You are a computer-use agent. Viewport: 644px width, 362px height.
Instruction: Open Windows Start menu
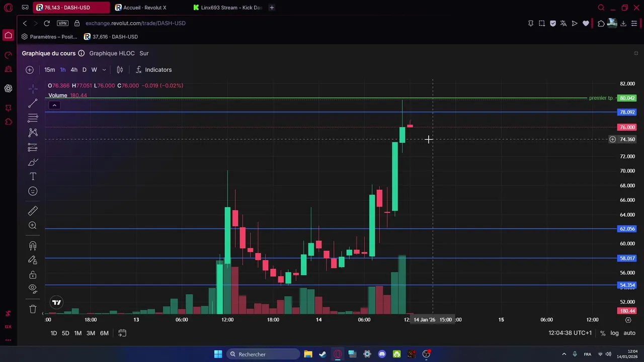pyautogui.click(x=218, y=354)
